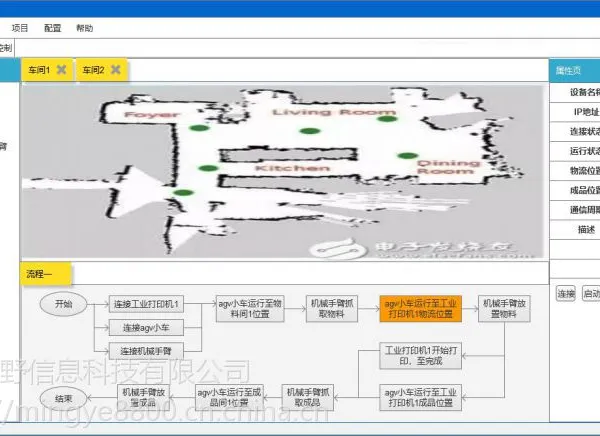Select the 连接机械手臂 flow step

pos(146,351)
